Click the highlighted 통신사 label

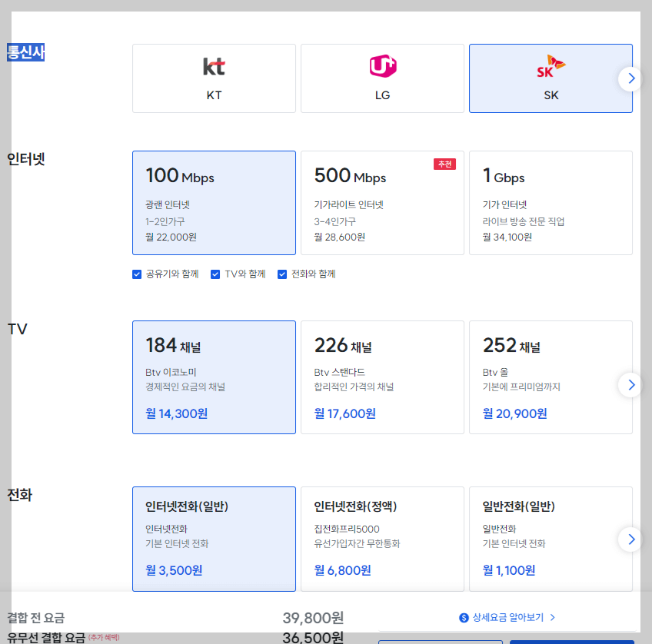[26, 52]
